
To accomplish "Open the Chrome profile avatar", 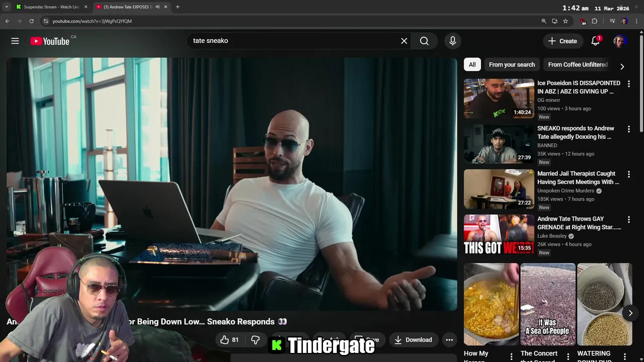I will [624, 21].
